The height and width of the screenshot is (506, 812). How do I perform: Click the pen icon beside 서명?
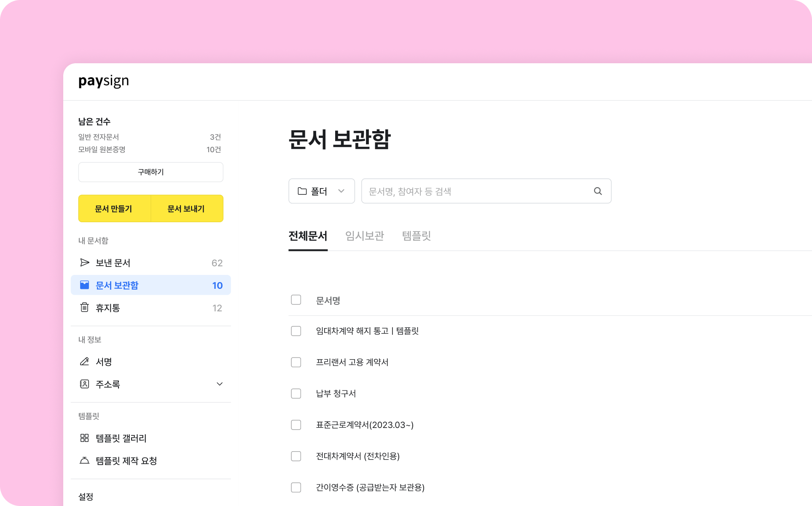pyautogui.click(x=84, y=361)
